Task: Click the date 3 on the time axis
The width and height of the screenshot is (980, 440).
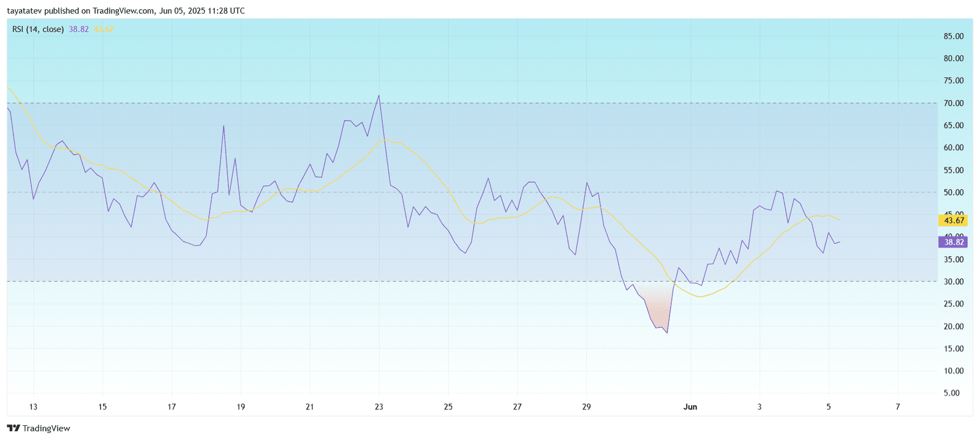Action: 759,407
